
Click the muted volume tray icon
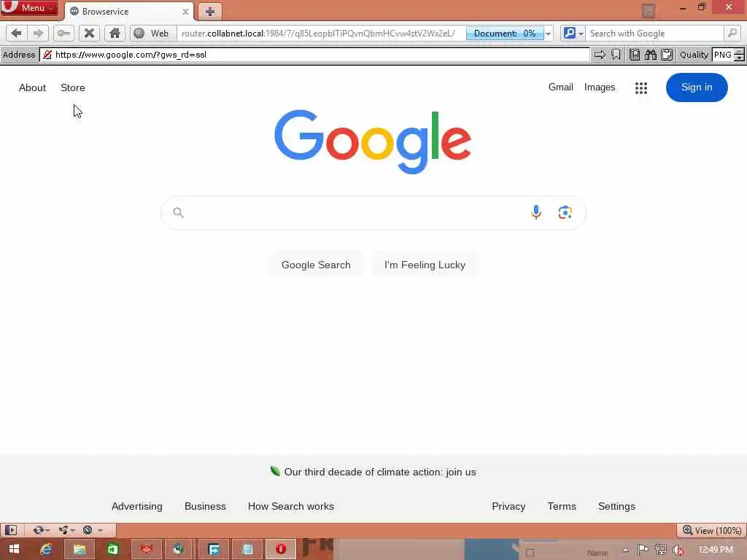(678, 550)
